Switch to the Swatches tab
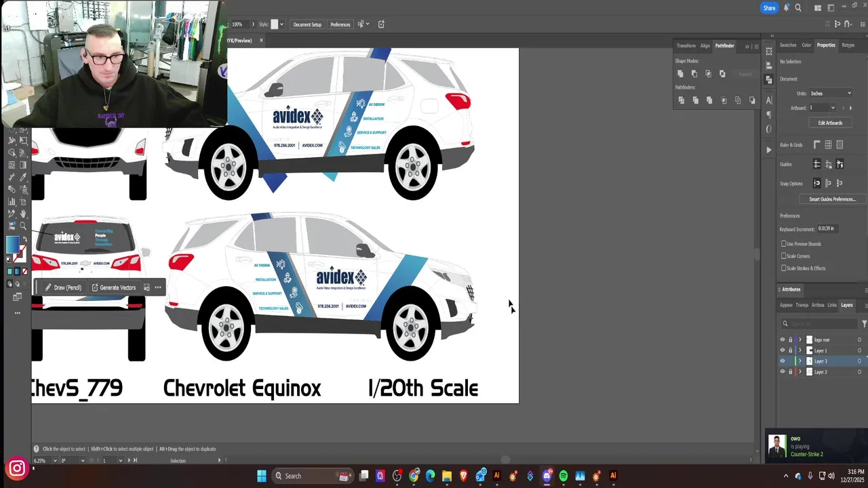The image size is (868, 488). (x=788, y=45)
